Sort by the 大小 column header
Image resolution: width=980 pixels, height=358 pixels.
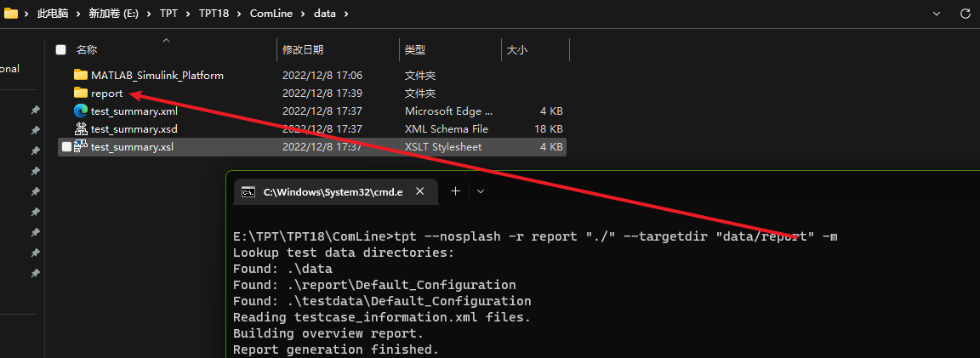pos(517,50)
